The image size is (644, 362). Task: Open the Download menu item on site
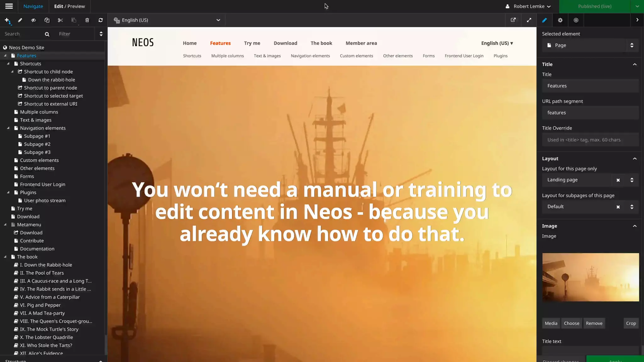tap(285, 43)
